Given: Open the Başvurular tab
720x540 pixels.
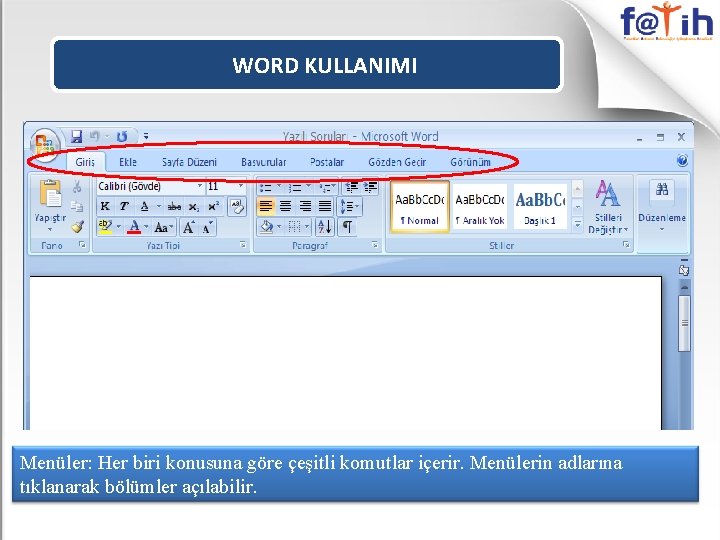Looking at the screenshot, I should 264,162.
